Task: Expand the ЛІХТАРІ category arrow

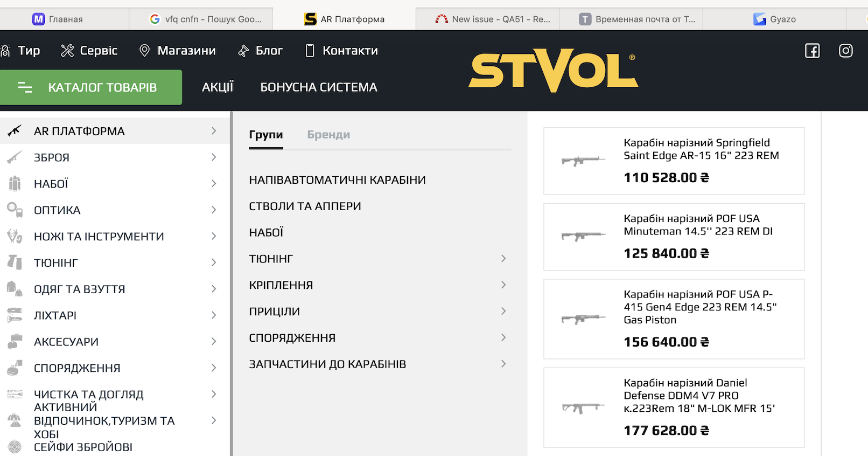Action: 214,315
